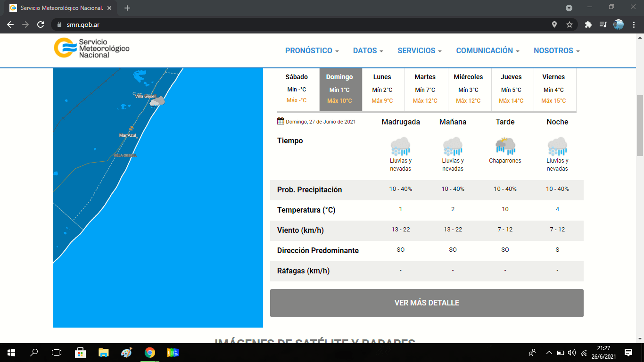This screenshot has height=362, width=644.
Task: Open the SERVICIOS dropdown menu
Action: [419, 50]
